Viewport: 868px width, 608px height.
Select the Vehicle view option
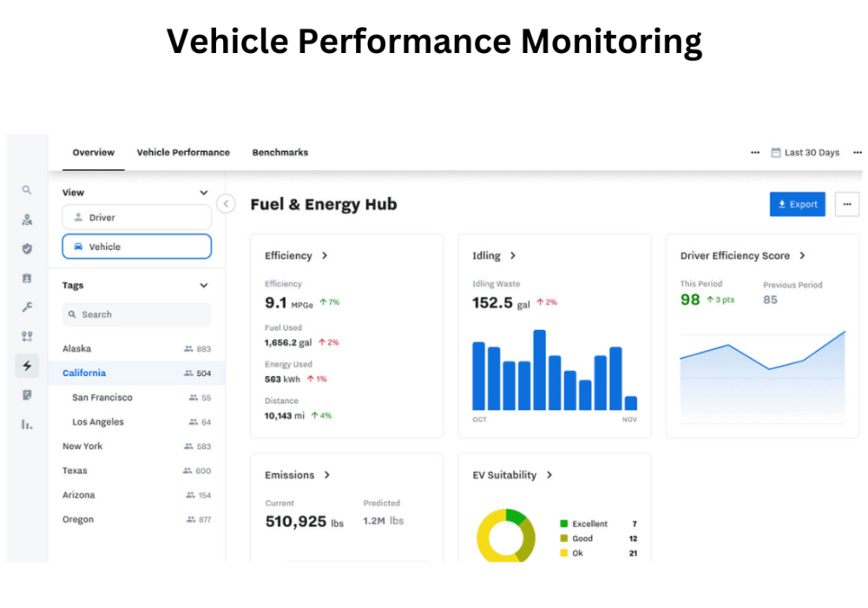pyautogui.click(x=136, y=247)
